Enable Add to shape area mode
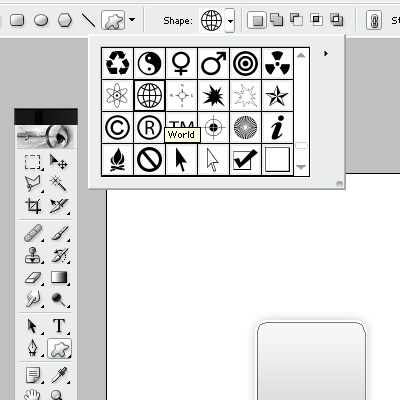 point(276,20)
